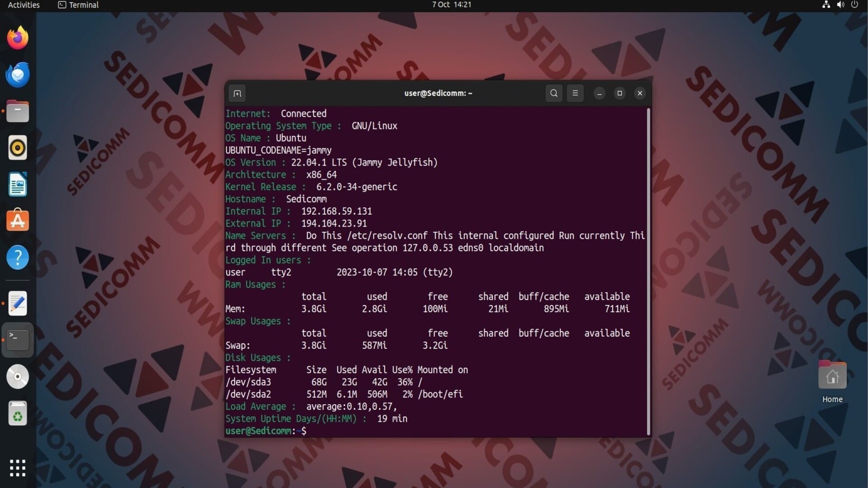
Task: Click the /dev/sda3 filesystem row
Action: [x=324, y=382]
